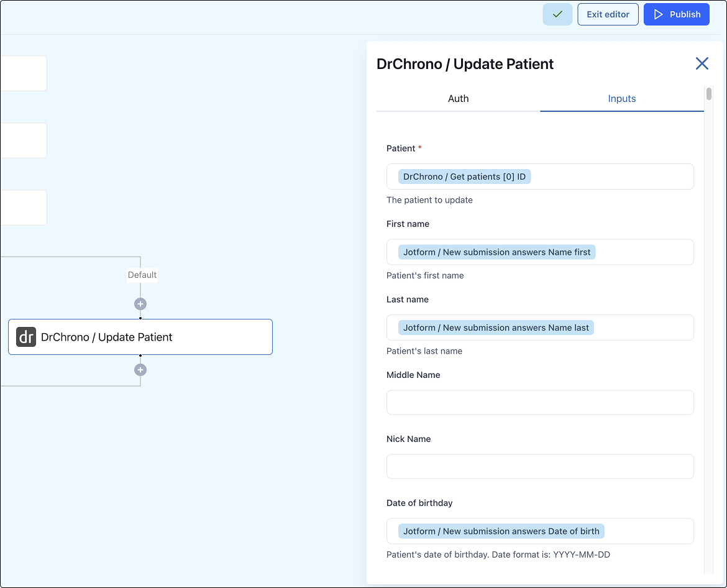Click the DrChrono / Update Patient panel title

coord(465,64)
